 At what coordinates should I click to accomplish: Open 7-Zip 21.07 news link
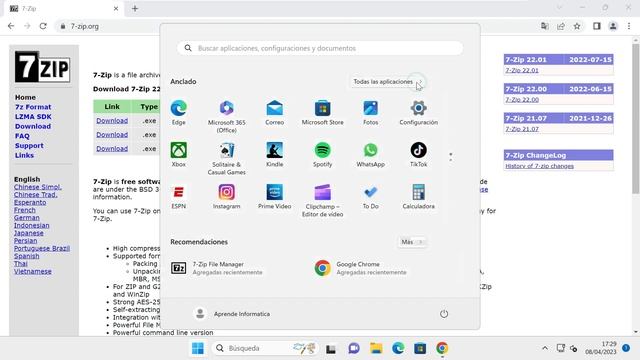click(x=522, y=129)
